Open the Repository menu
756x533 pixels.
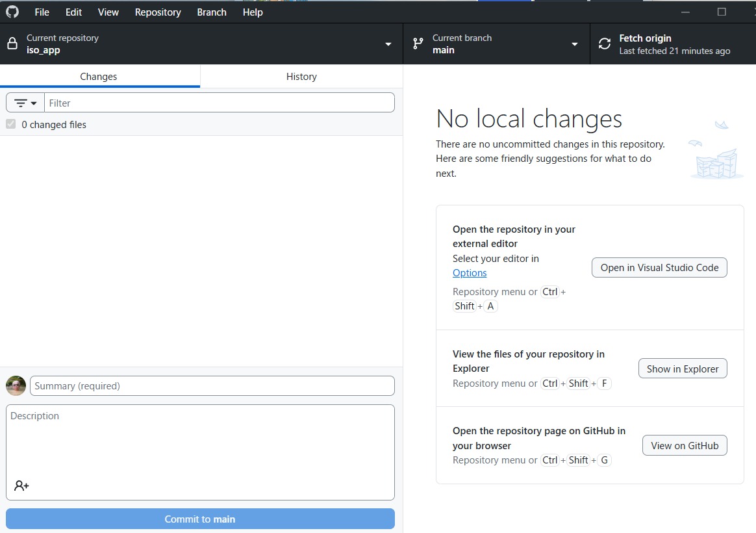click(158, 12)
